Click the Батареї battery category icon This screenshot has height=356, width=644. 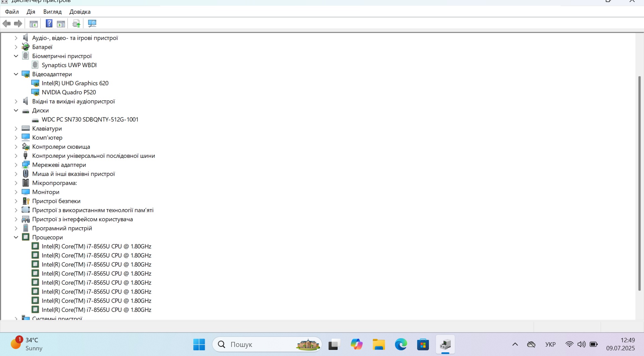click(x=26, y=47)
